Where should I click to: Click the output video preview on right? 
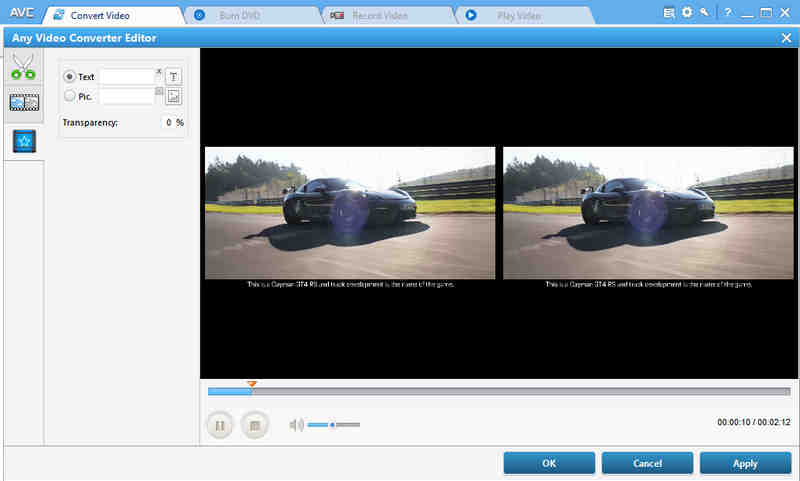pos(648,213)
